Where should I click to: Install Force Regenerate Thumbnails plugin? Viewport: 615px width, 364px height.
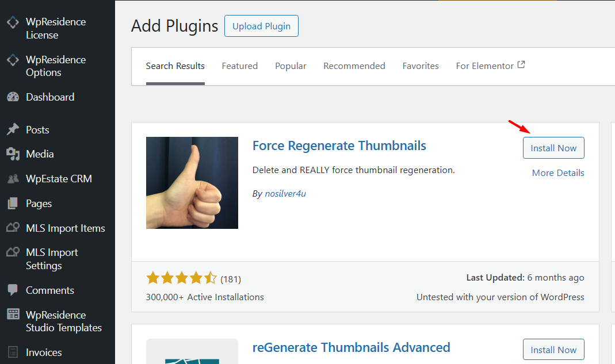click(x=553, y=148)
